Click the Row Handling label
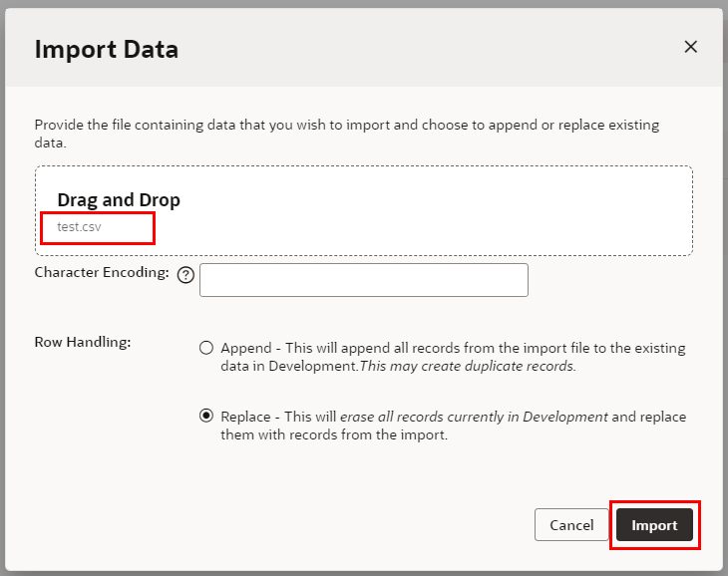Image resolution: width=728 pixels, height=576 pixels. click(83, 342)
